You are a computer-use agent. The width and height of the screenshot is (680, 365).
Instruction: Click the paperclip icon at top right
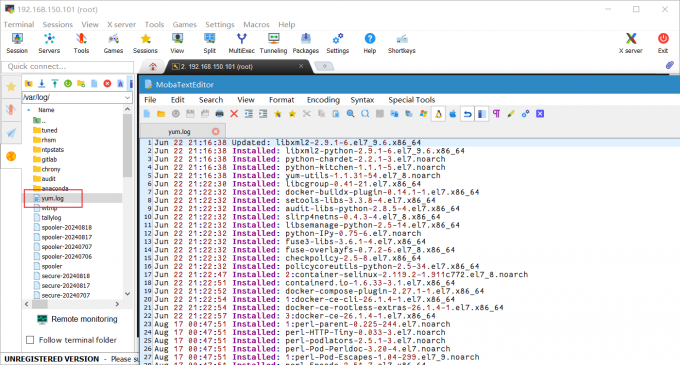670,65
